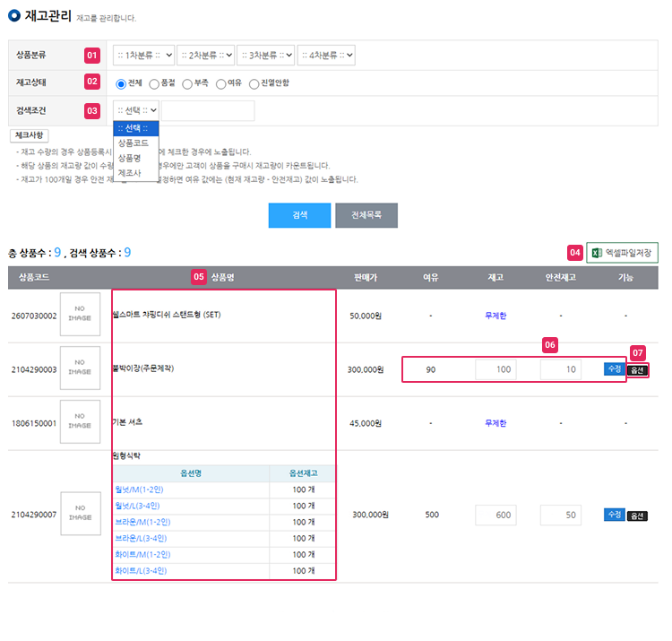Click the 체크사항 button
672x641 pixels.
(30, 135)
